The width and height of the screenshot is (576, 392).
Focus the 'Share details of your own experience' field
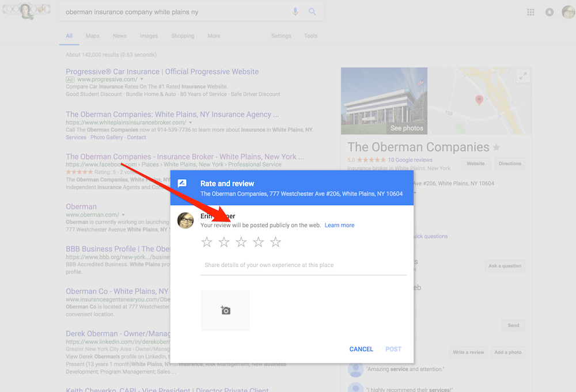[304, 265]
